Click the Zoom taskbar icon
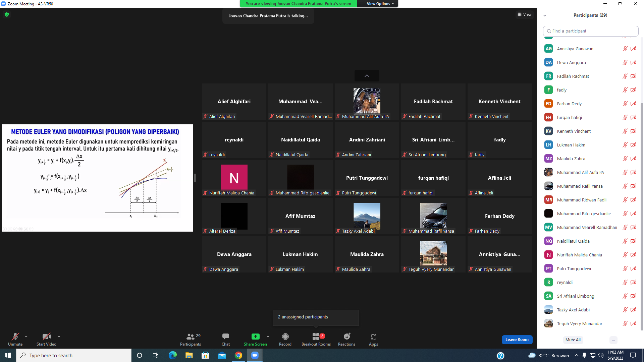The image size is (644, 362). pyautogui.click(x=255, y=355)
